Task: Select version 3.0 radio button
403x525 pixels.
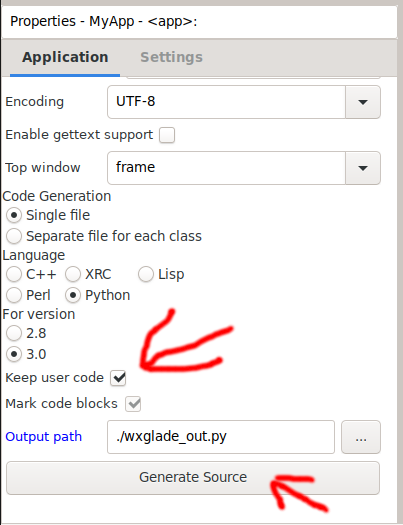Action: point(14,355)
